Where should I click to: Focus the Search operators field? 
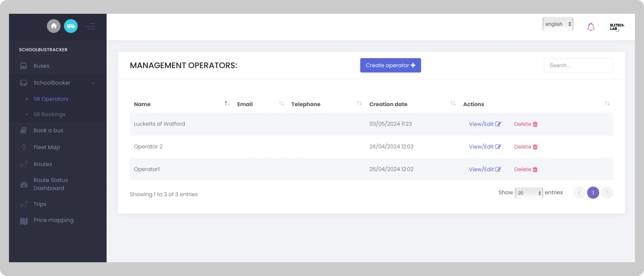(578, 65)
